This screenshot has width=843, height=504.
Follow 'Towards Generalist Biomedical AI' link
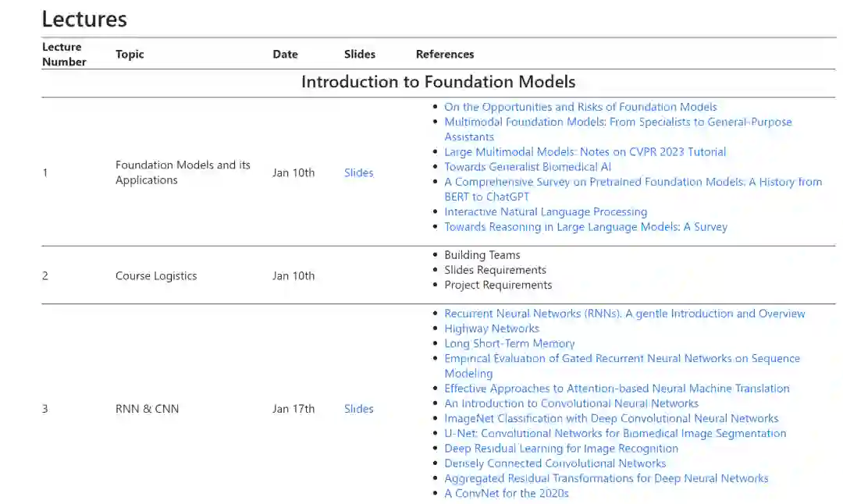pyautogui.click(x=528, y=167)
